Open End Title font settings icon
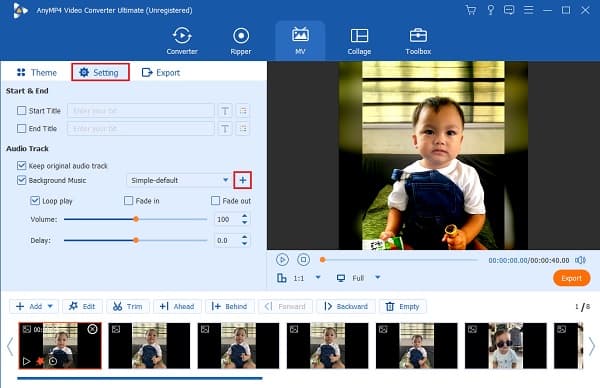600x388 pixels. point(225,129)
